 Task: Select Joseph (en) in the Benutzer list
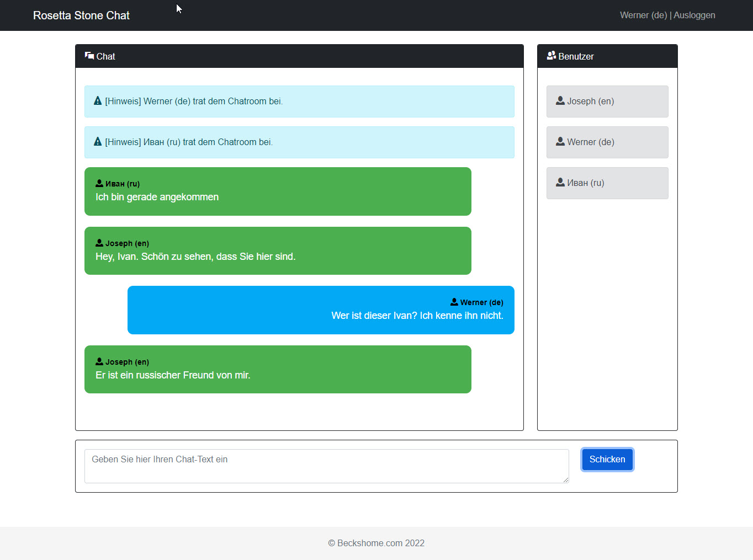pos(607,102)
